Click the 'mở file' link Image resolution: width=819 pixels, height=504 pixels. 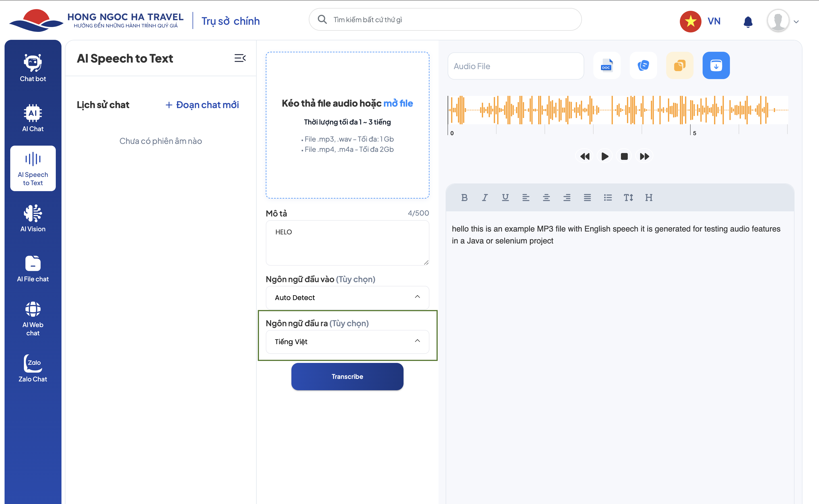398,103
